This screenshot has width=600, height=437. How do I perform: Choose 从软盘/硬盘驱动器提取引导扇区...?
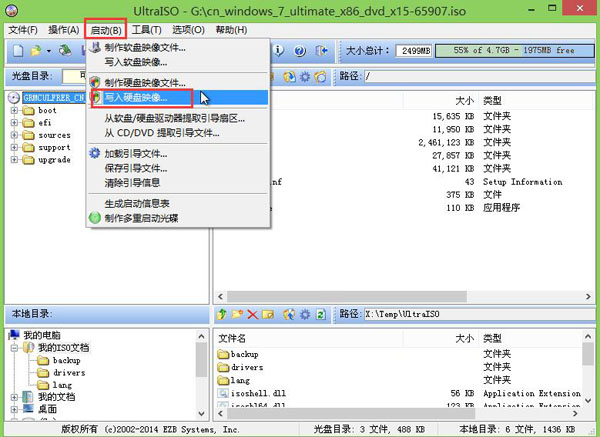coord(178,118)
